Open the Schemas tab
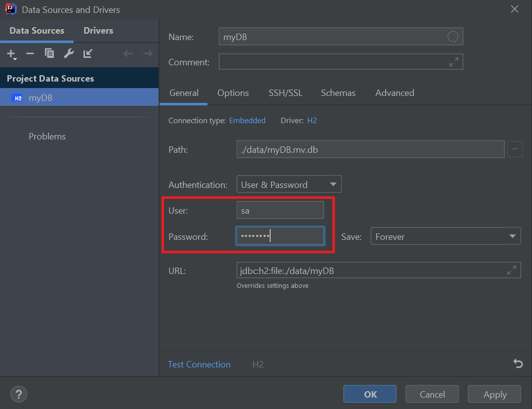Image resolution: width=532 pixels, height=409 pixels. [338, 92]
